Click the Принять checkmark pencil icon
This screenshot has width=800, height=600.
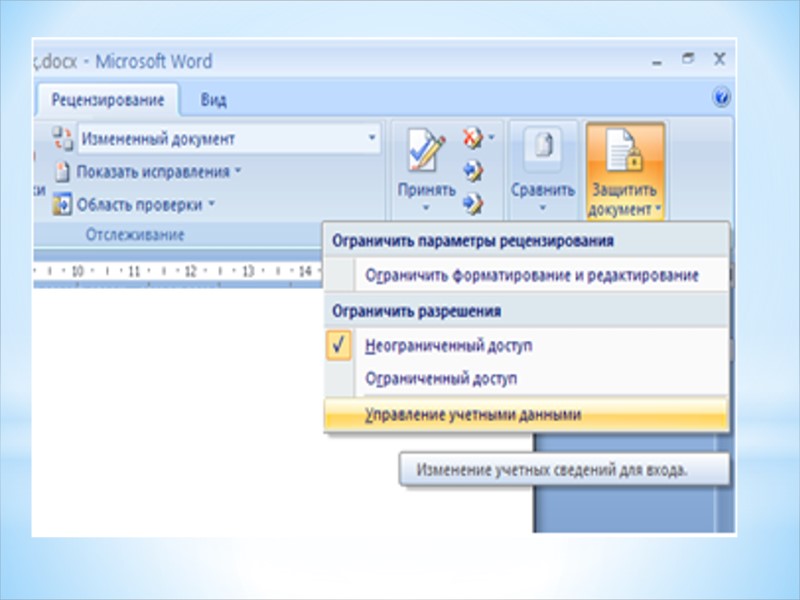coord(426,150)
